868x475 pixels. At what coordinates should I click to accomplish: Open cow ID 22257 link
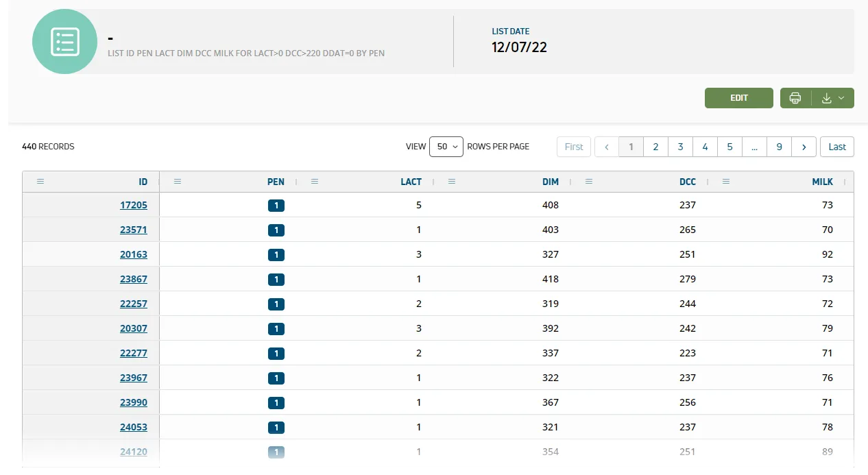tap(134, 304)
